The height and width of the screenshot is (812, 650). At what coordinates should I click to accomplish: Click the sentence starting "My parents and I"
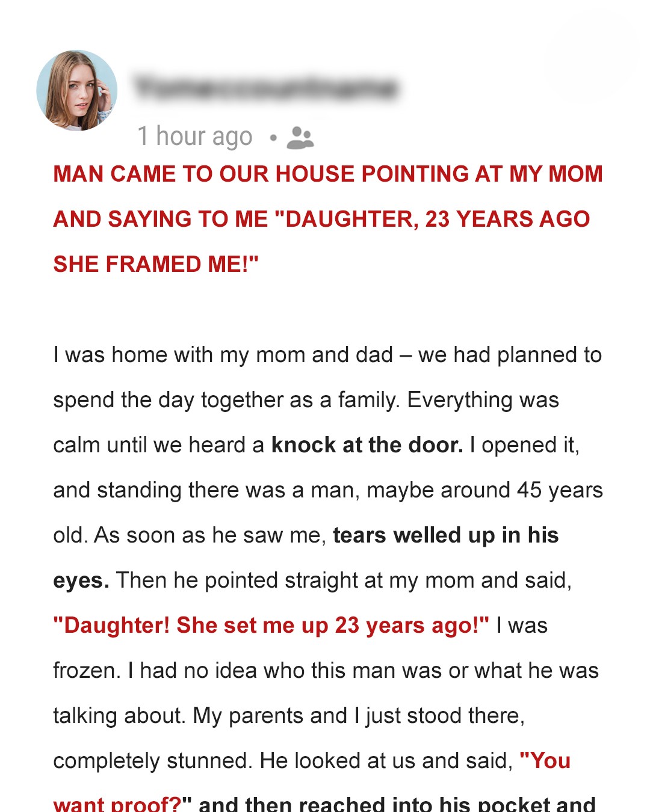coord(358,716)
